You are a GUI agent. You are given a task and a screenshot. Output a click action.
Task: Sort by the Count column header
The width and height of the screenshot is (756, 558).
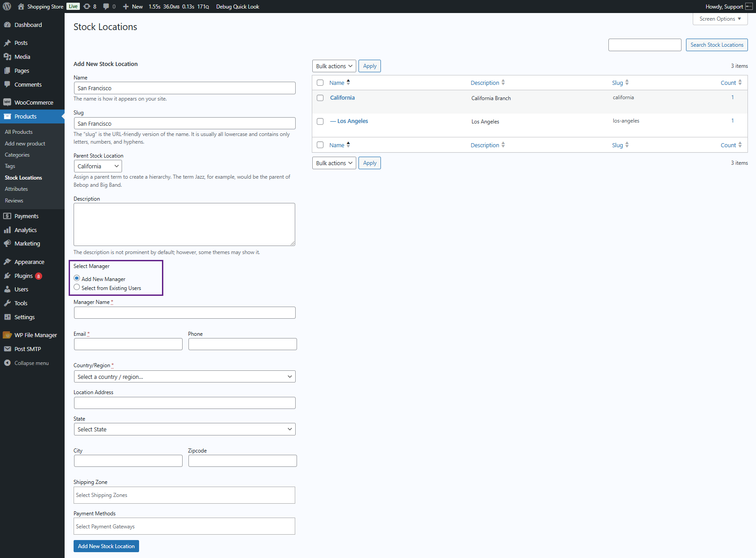731,83
